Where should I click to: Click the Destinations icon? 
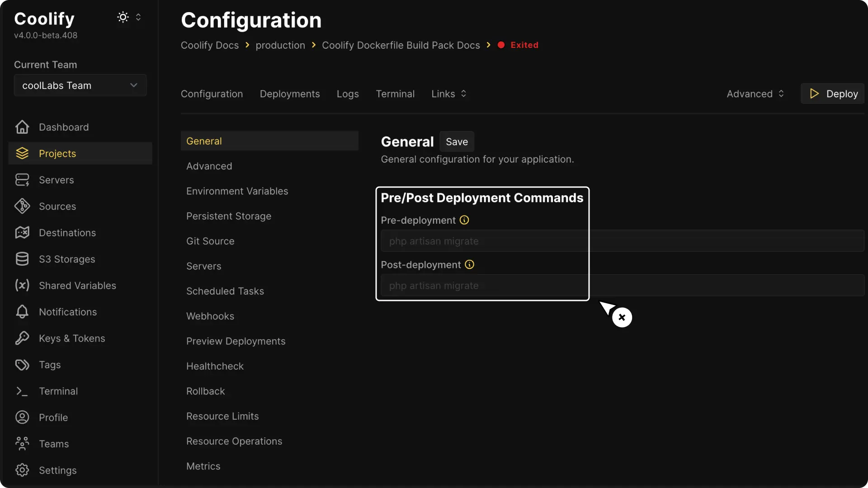pos(21,232)
